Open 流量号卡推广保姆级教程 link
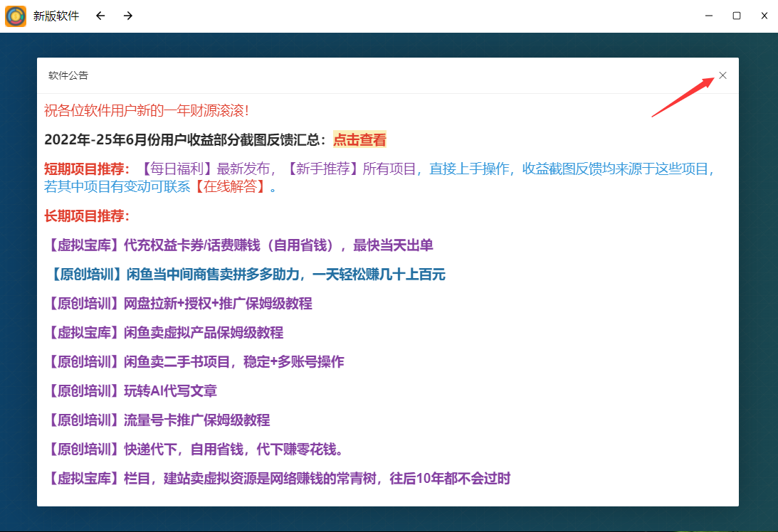The height and width of the screenshot is (532, 778). click(158, 420)
